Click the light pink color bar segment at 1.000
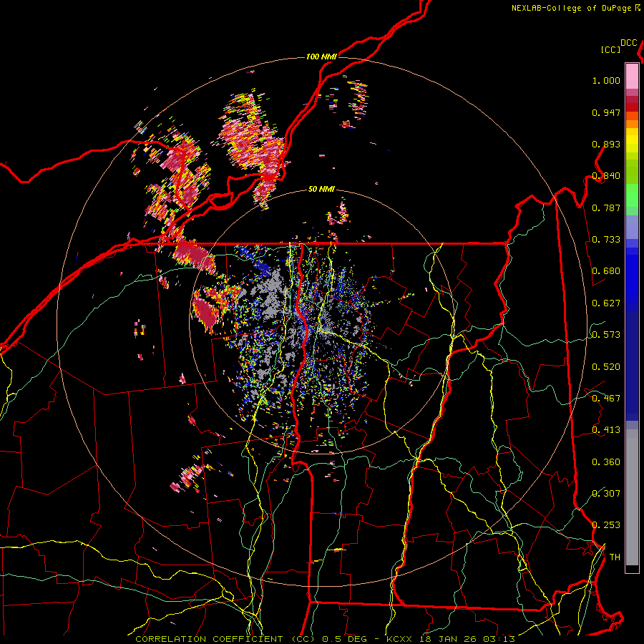 point(632,77)
